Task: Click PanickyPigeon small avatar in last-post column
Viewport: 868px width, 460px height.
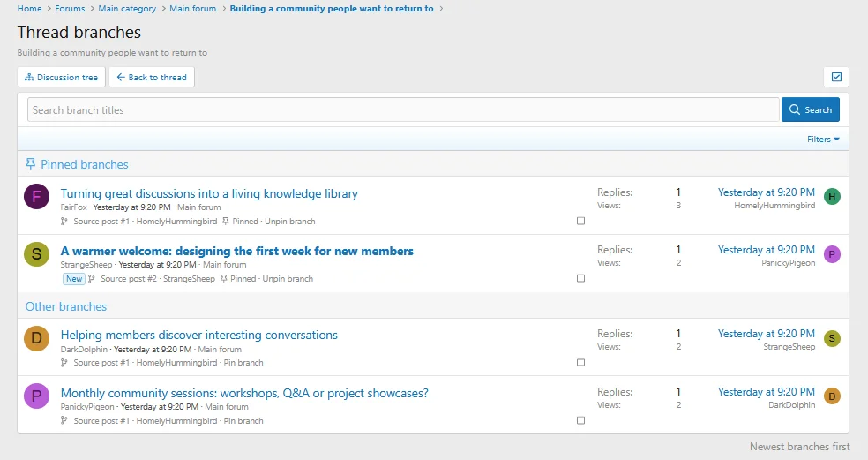Action: click(x=832, y=254)
